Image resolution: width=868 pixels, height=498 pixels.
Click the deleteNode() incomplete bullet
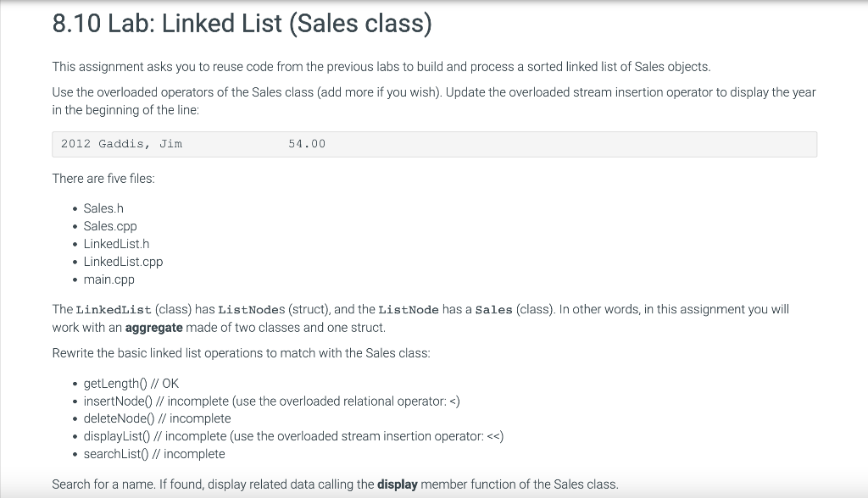[157, 418]
